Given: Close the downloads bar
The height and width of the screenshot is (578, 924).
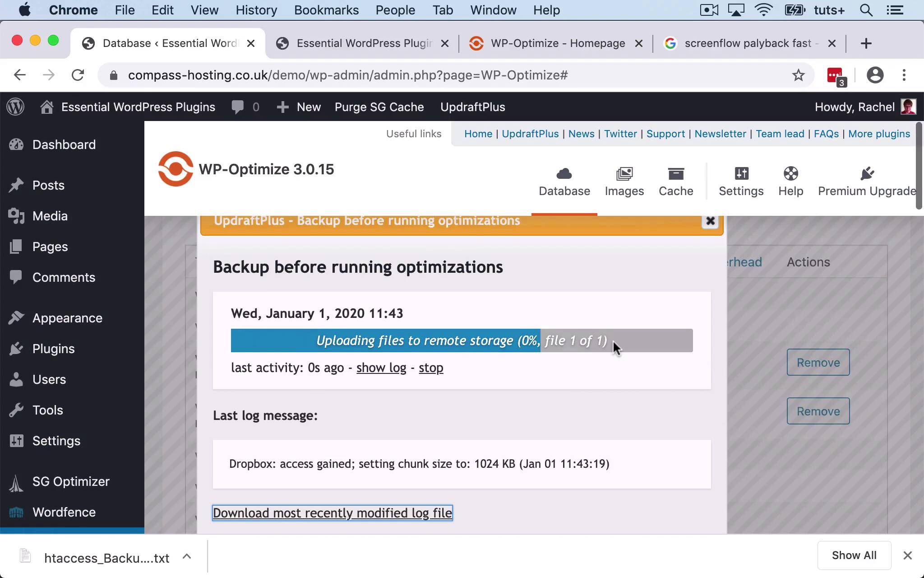Looking at the screenshot, I should click(907, 555).
